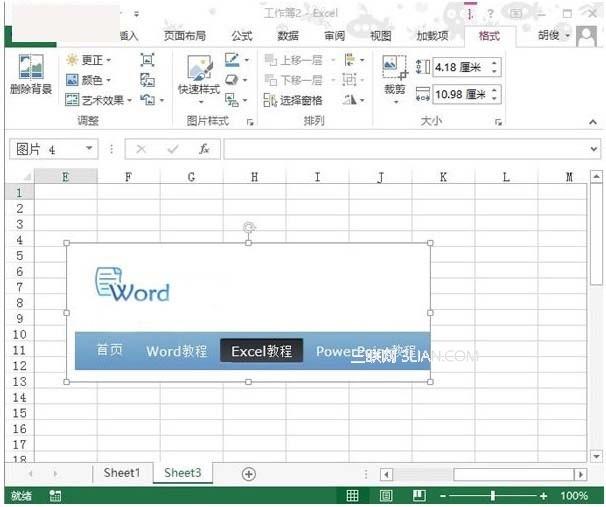The image size is (606, 507).
Task: Click the Corrections (更正) button
Action: [x=88, y=60]
